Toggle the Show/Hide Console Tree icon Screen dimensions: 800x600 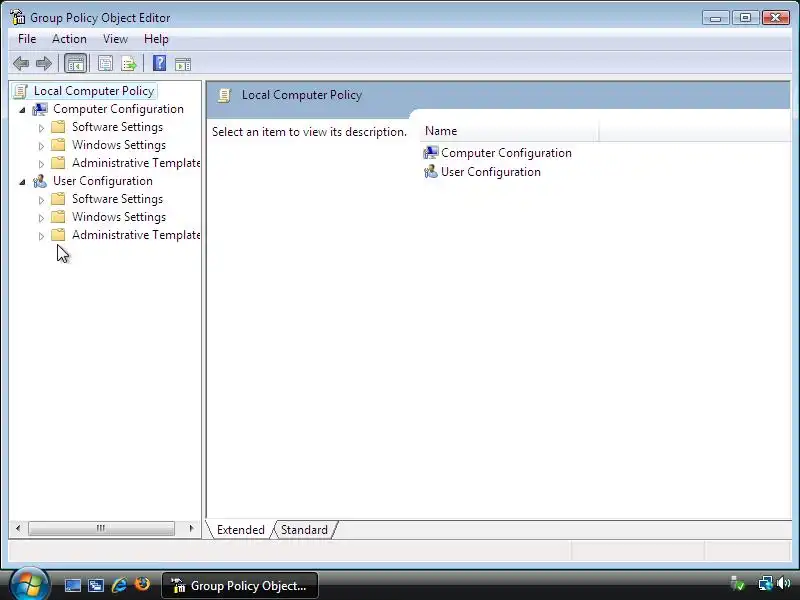point(76,64)
